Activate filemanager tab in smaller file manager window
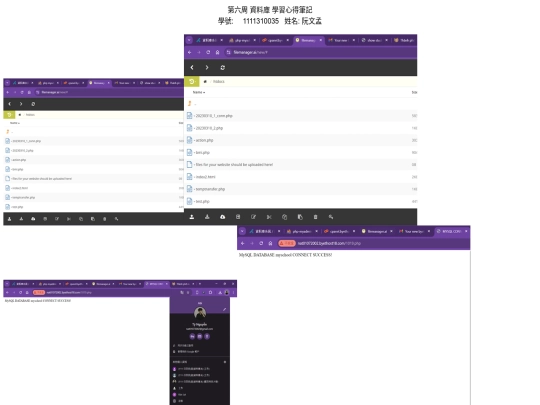The height and width of the screenshot is (405, 540). [x=99, y=83]
